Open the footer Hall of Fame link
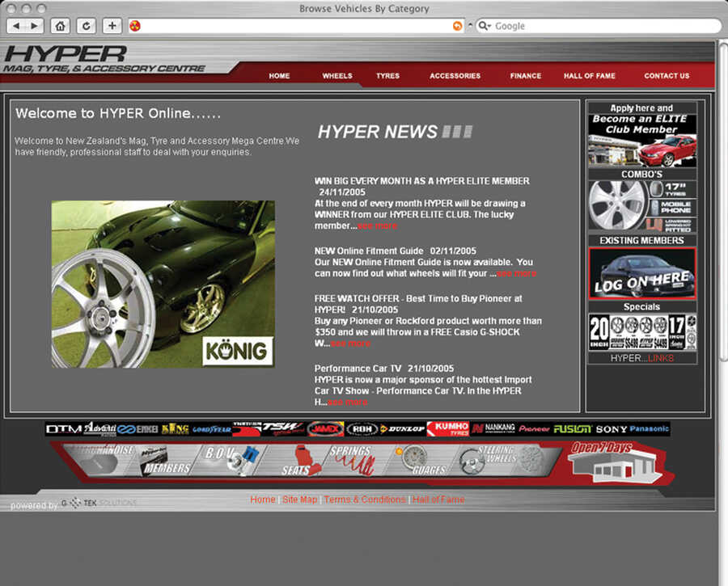 click(x=438, y=500)
